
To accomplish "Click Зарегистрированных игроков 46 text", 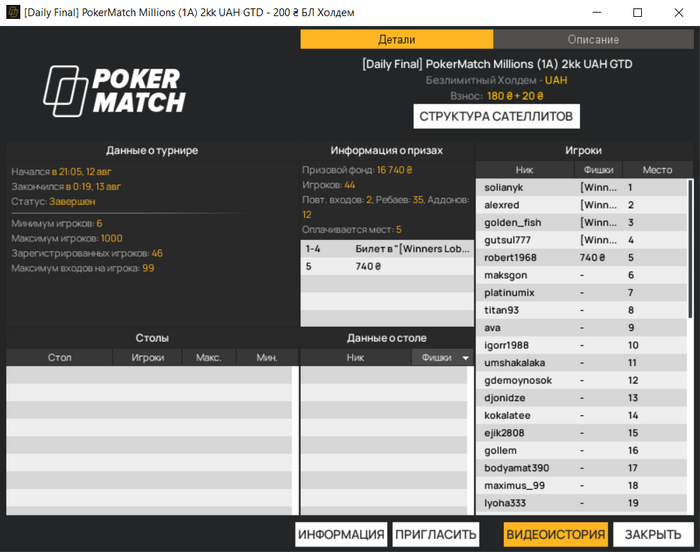I will point(87,253).
